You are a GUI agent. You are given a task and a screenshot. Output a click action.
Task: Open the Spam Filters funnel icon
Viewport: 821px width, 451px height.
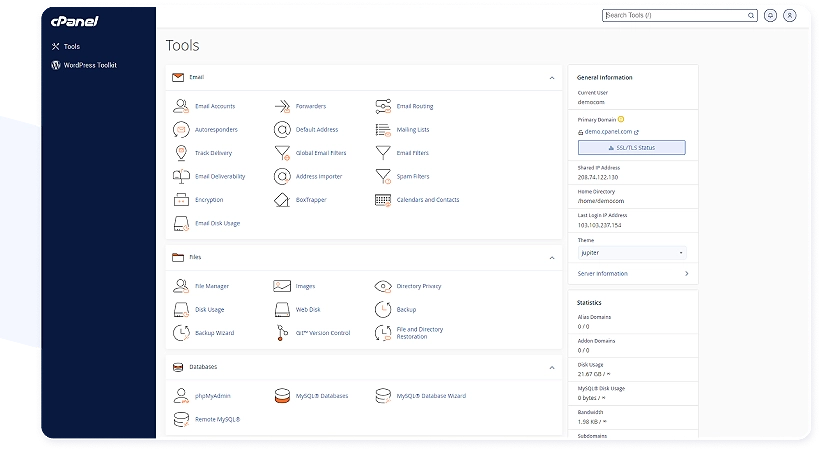pyautogui.click(x=382, y=177)
